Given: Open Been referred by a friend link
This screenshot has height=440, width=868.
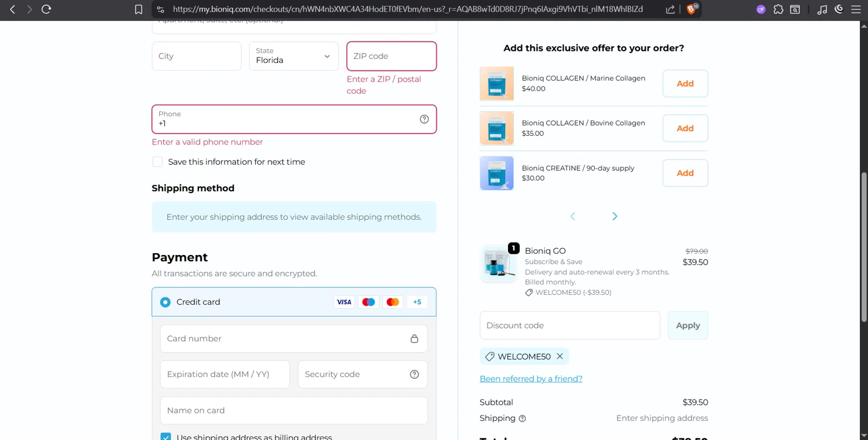Looking at the screenshot, I should [x=531, y=379].
